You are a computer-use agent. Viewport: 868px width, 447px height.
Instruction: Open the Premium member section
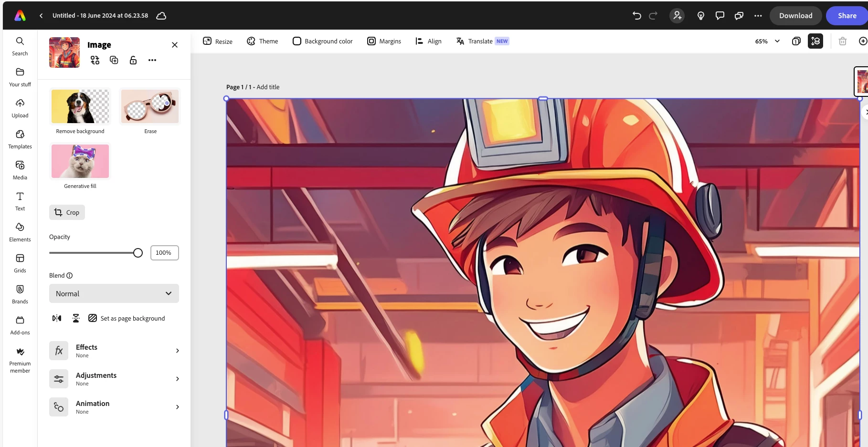click(x=20, y=360)
